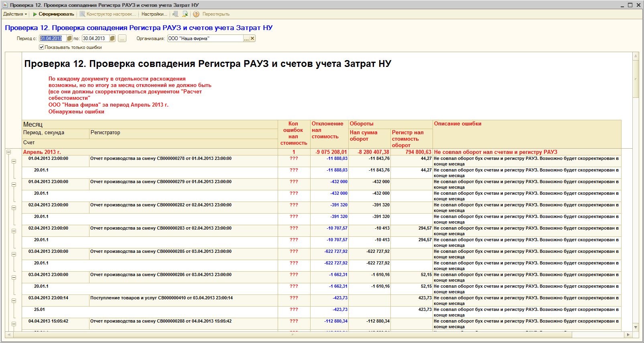Image resolution: width=644 pixels, height=343 pixels.
Task: Collapse group for document СВ000000282
Action: 14,208
